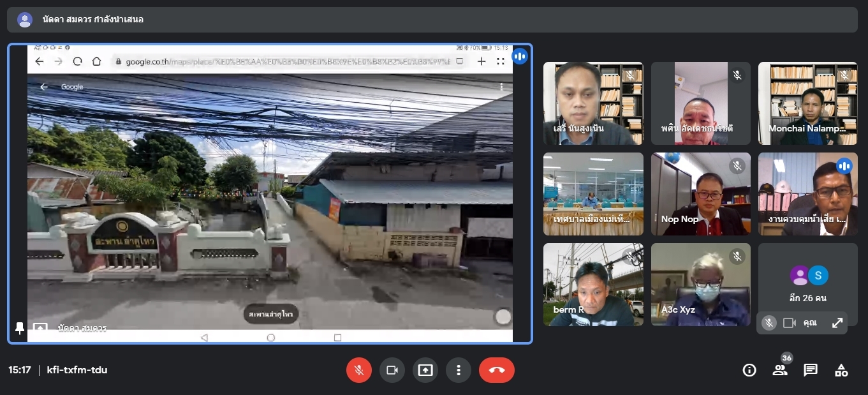Image resolution: width=868 pixels, height=395 pixels.
Task: Open the tile showing 26 more participants
Action: coord(807,284)
